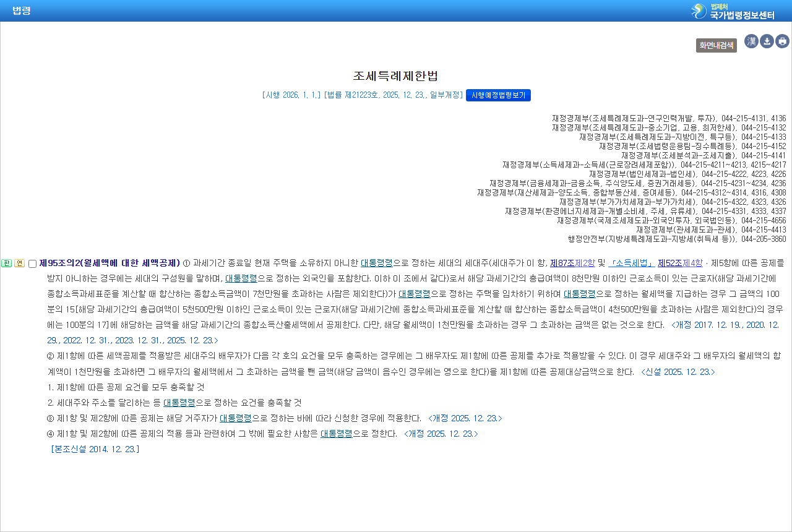Click the 소득세제과-소득세 contact line
Screen dimensions: 792x532
click(x=644, y=165)
